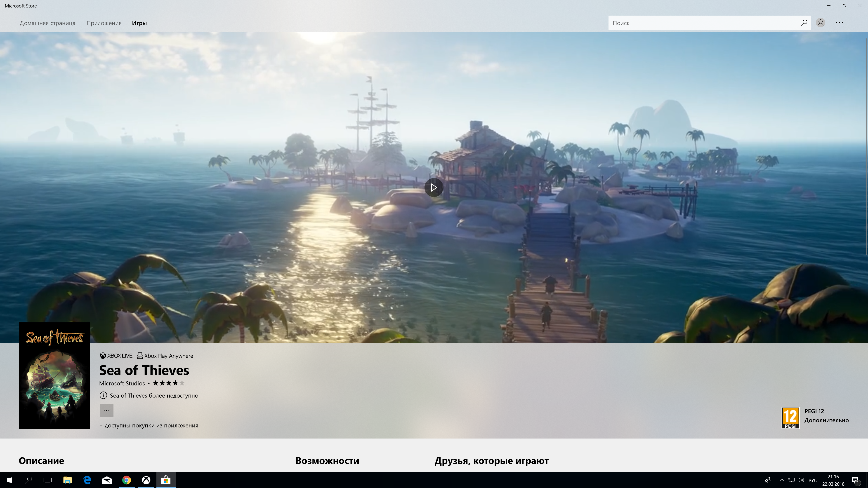Open the Windows Start menu
The image size is (868, 488).
pos(9,480)
